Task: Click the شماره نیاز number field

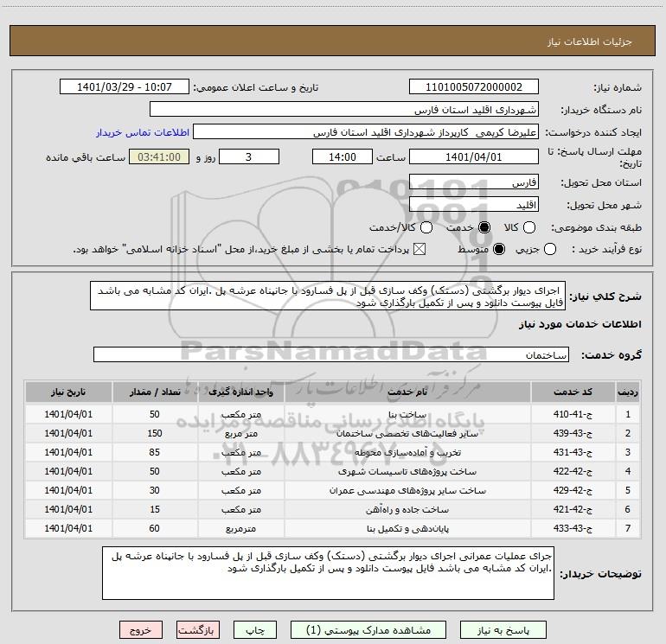Action: (x=474, y=86)
